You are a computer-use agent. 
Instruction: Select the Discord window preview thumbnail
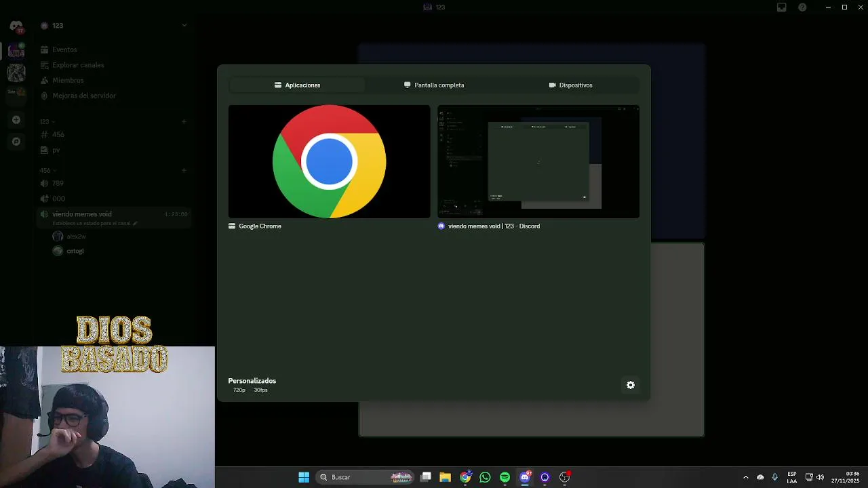coord(538,161)
